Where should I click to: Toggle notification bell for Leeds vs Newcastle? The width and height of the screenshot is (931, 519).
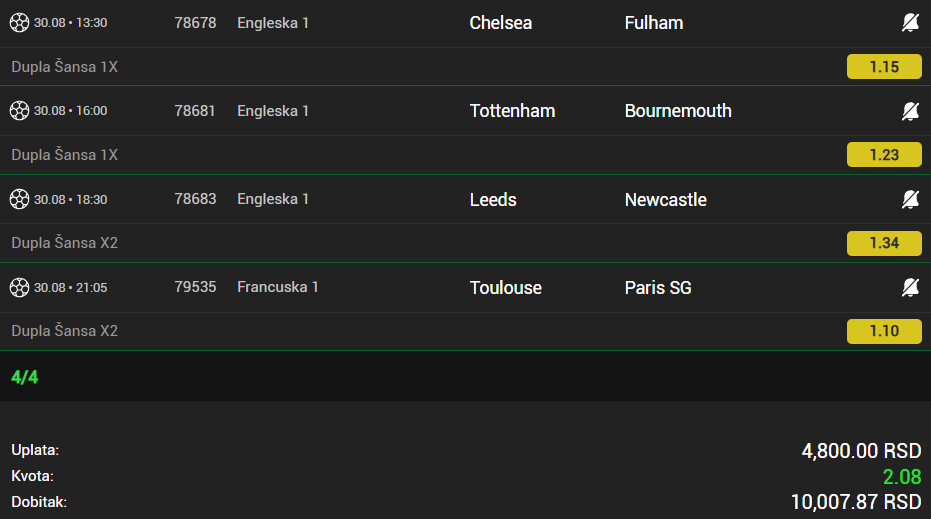pyautogui.click(x=910, y=200)
